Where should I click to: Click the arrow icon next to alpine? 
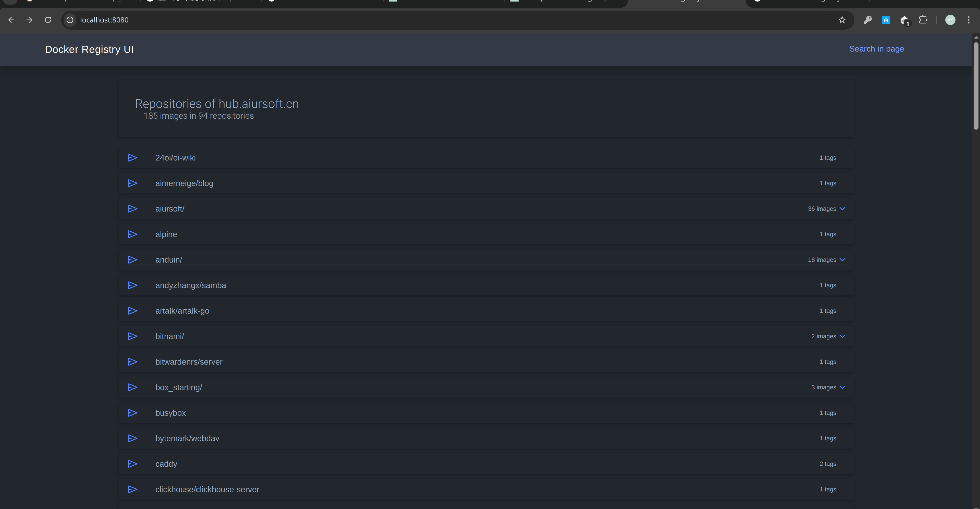pos(132,234)
